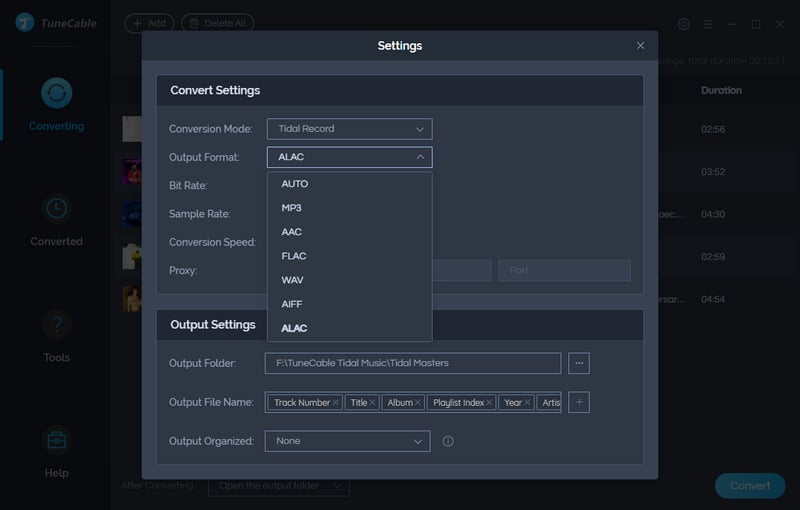Remove the Track Number filename tag
Screen dimensions: 800x510
pyautogui.click(x=335, y=402)
